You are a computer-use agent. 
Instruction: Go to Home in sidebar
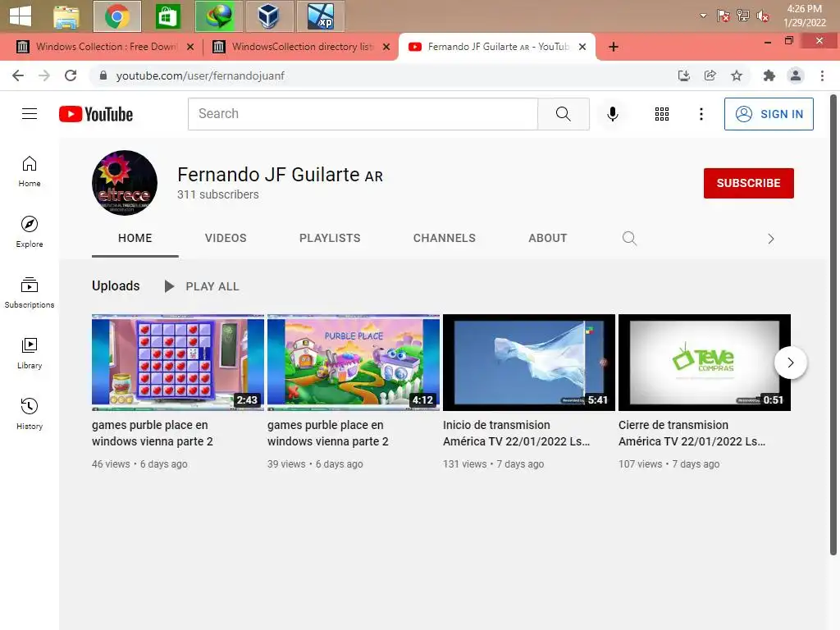(30, 171)
